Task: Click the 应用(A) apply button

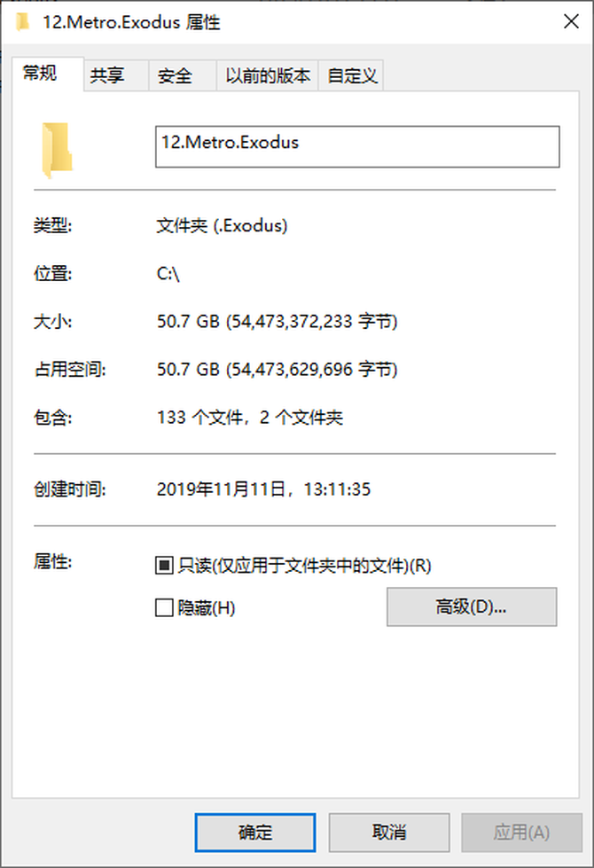Action: coord(522,832)
